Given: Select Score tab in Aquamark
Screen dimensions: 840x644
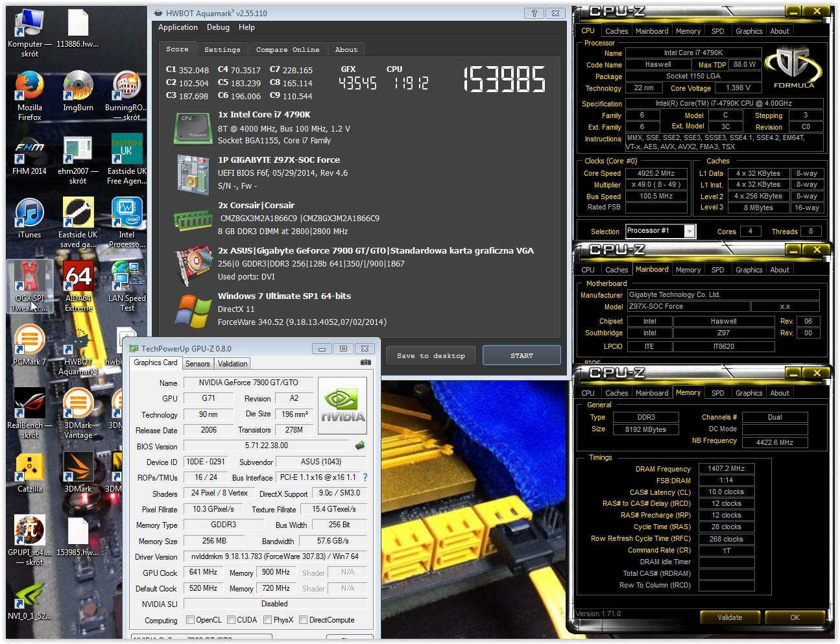Looking at the screenshot, I should point(177,49).
